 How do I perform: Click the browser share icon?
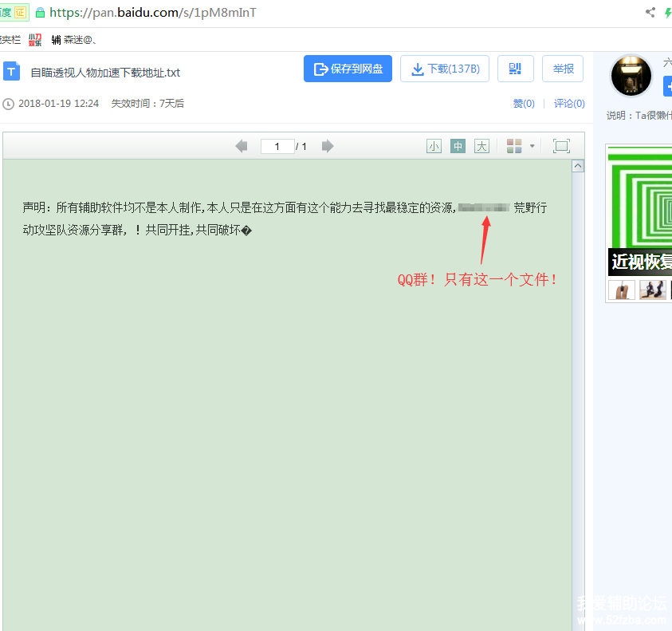(x=650, y=13)
